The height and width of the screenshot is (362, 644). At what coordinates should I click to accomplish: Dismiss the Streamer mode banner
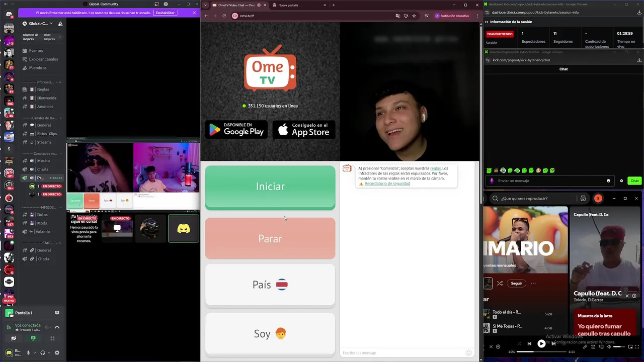(194, 13)
